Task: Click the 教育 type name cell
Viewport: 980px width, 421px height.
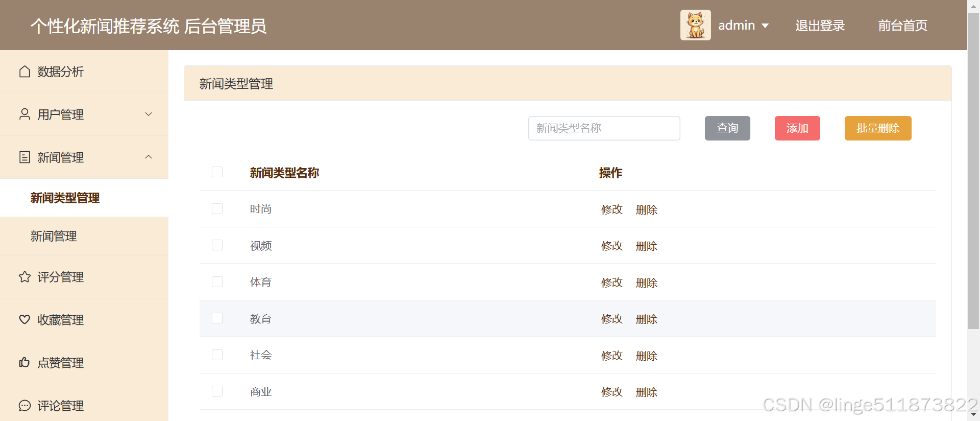Action: click(261, 319)
